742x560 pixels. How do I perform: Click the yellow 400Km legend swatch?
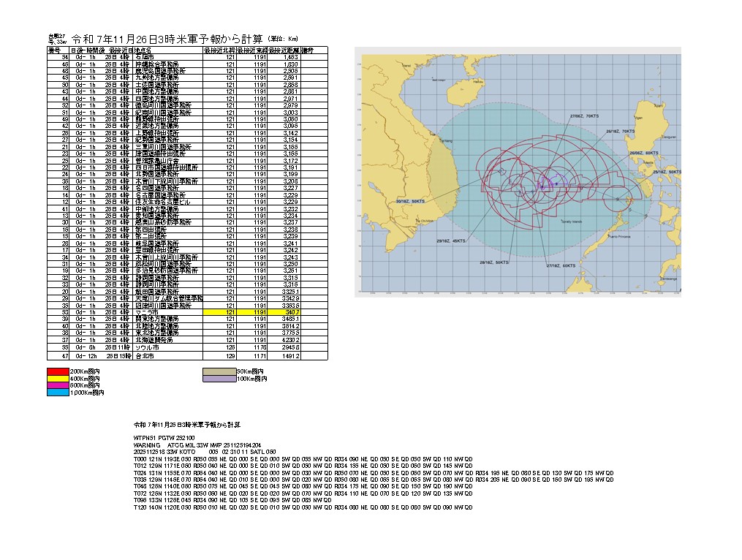pos(58,379)
